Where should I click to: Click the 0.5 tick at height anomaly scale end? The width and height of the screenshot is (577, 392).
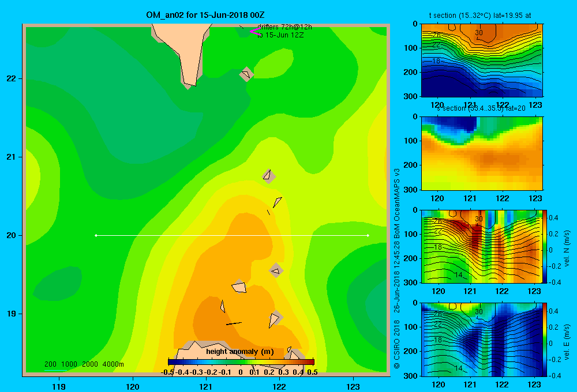(312, 372)
